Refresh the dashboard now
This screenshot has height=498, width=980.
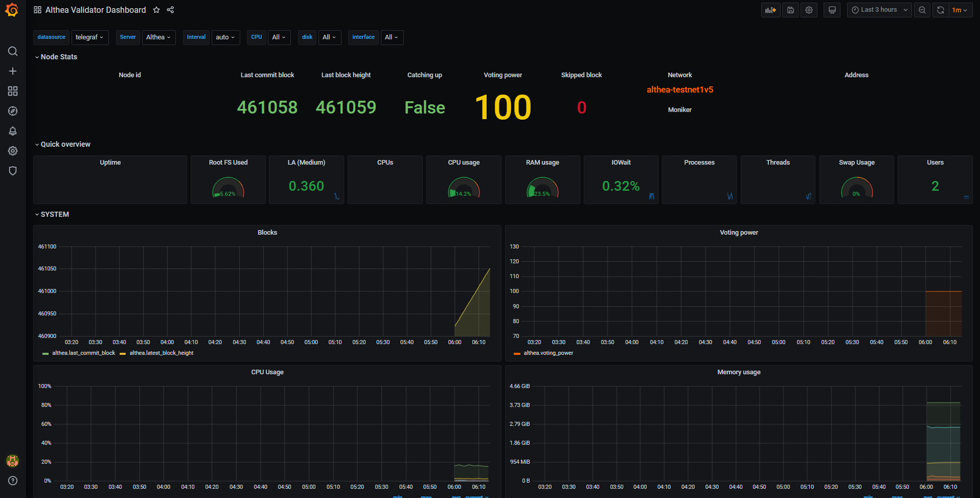[x=940, y=10]
